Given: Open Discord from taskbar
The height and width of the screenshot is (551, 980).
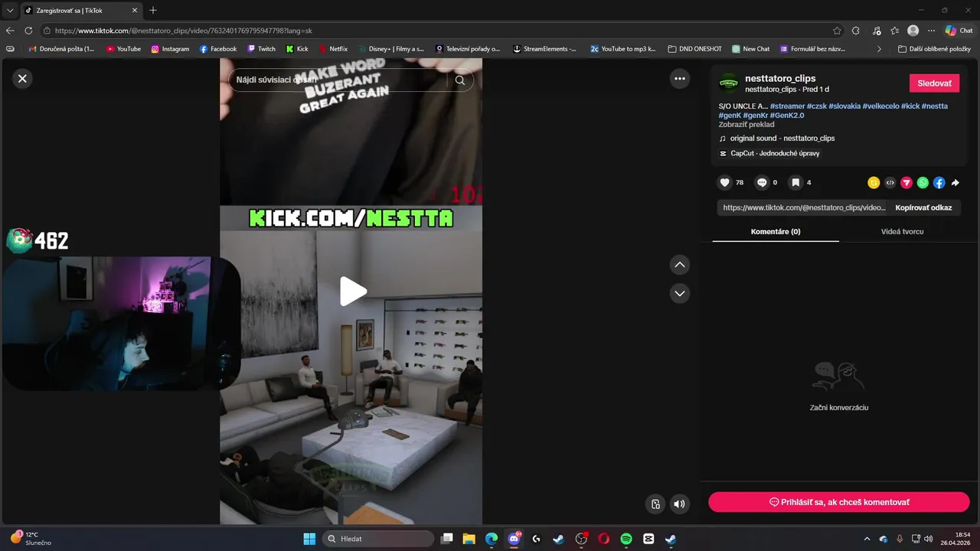Looking at the screenshot, I should [x=514, y=539].
